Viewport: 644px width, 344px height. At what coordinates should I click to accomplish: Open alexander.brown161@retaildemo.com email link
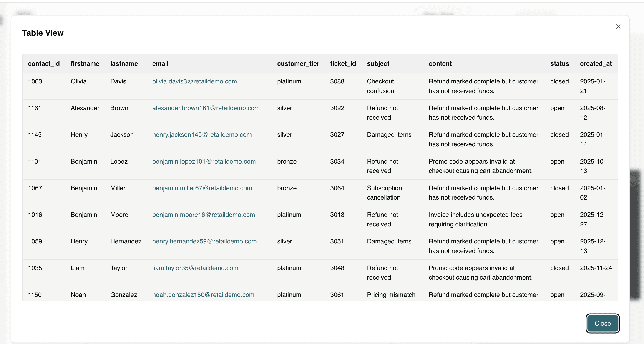pyautogui.click(x=206, y=108)
